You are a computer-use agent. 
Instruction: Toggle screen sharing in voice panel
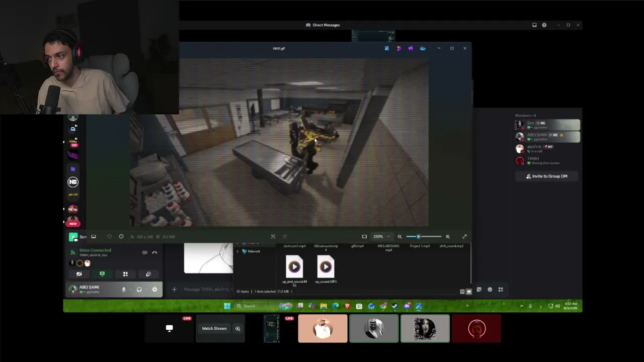(x=102, y=274)
